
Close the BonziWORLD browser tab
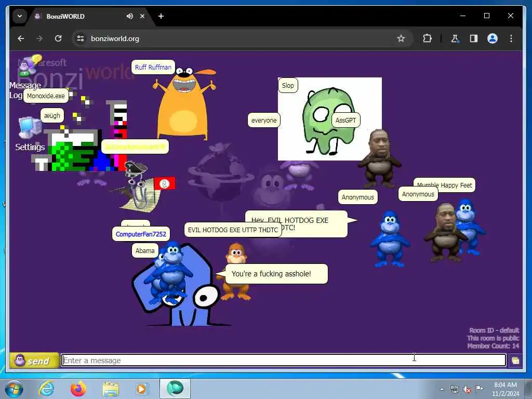tap(142, 16)
